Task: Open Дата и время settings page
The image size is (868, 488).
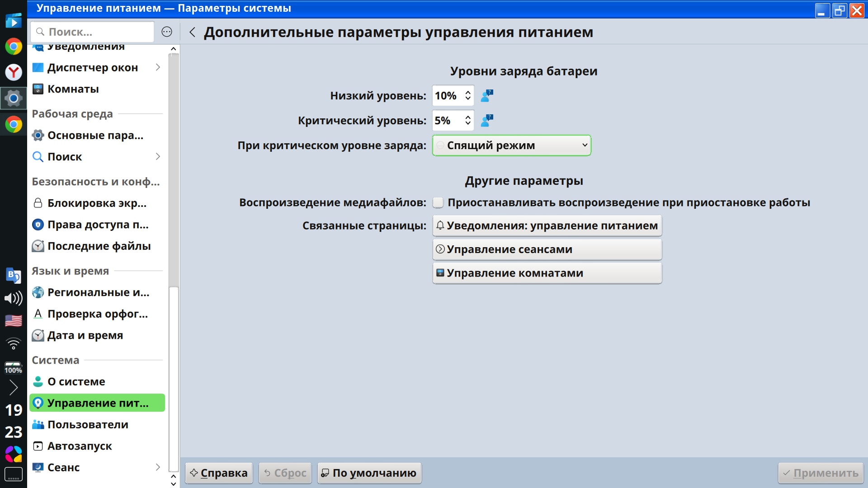Action: pos(85,335)
